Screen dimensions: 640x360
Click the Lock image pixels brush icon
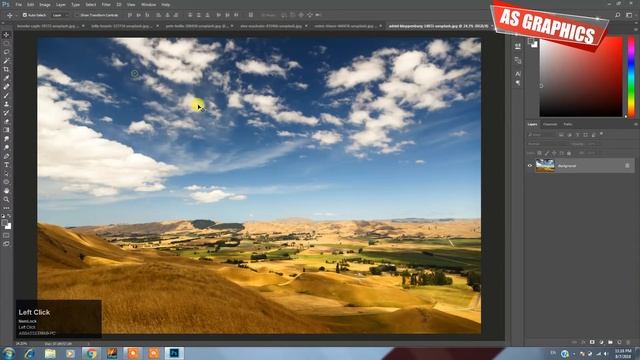pyautogui.click(x=547, y=153)
